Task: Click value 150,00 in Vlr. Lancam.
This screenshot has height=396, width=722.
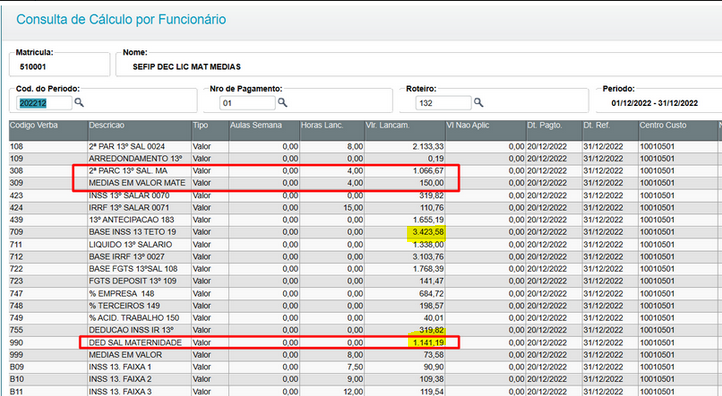Action: tap(431, 183)
